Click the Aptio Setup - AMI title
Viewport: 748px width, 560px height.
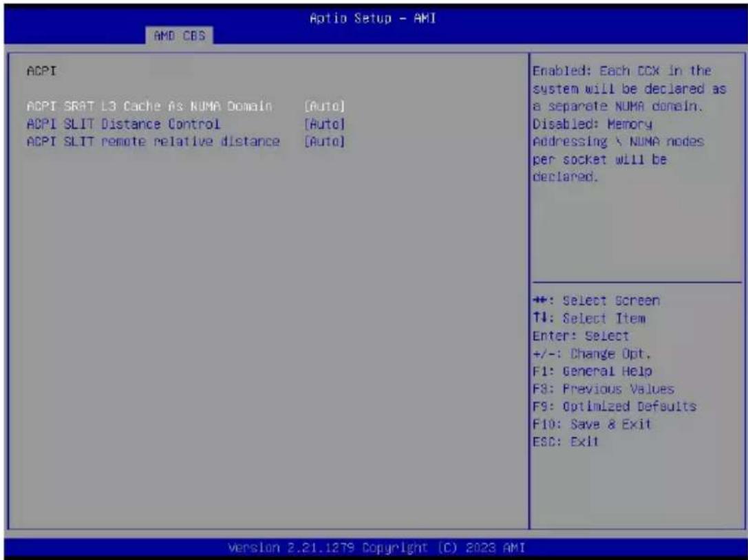click(x=372, y=18)
